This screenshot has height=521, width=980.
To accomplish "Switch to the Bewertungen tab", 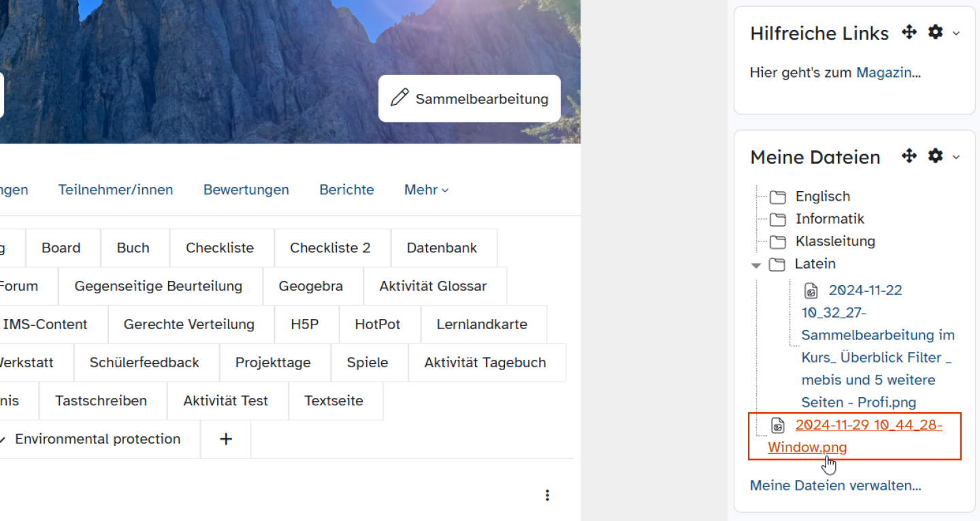I will pyautogui.click(x=246, y=190).
